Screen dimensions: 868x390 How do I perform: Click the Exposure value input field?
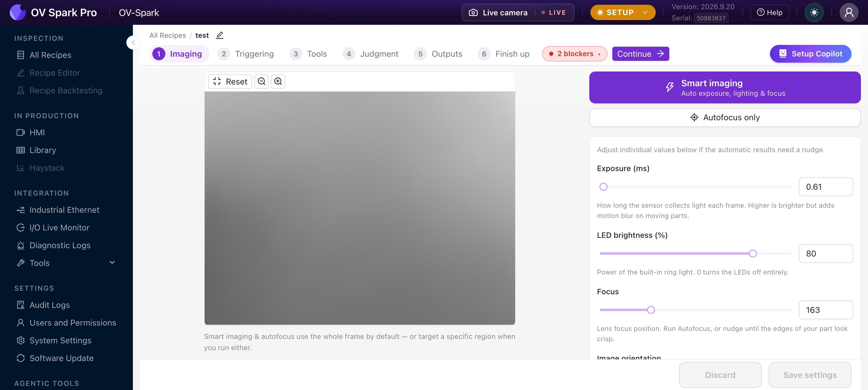coord(825,187)
